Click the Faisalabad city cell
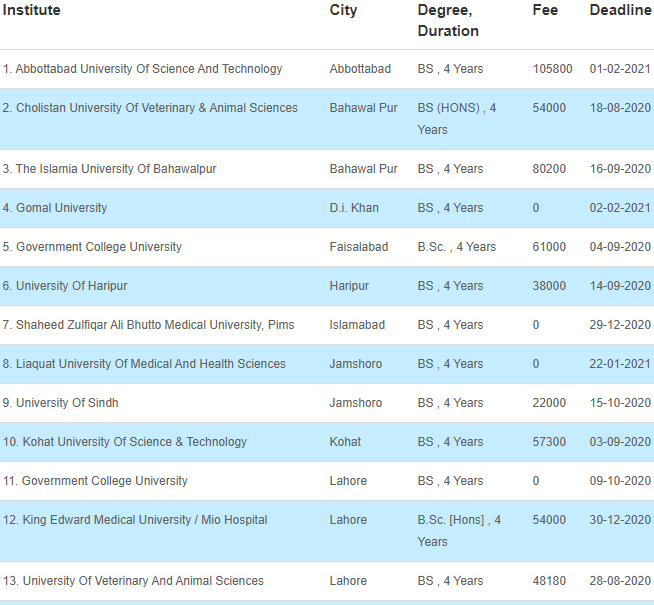This screenshot has height=605, width=654. [359, 247]
